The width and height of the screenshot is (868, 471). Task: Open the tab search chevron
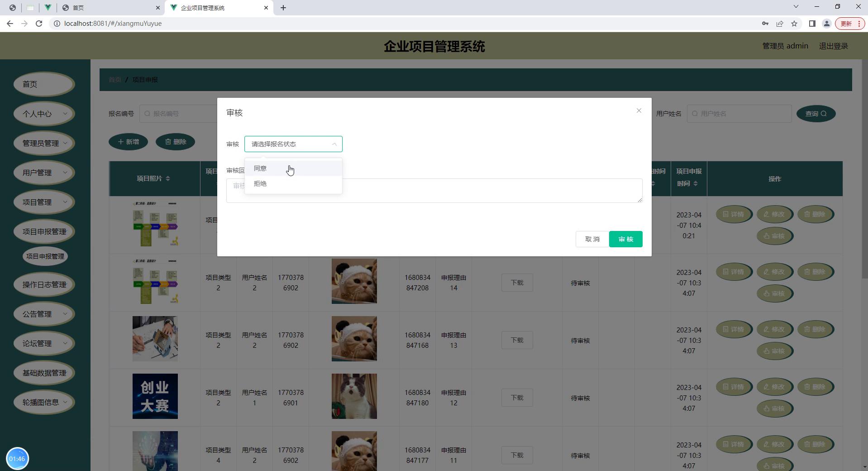pyautogui.click(x=796, y=6)
